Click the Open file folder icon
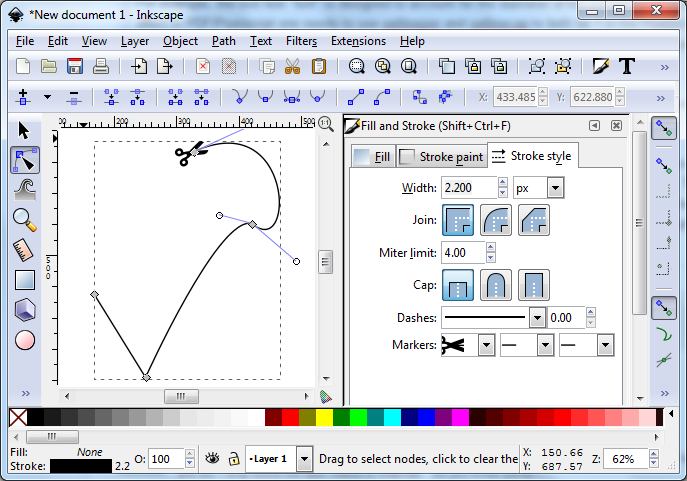687x481 pixels. click(x=49, y=67)
